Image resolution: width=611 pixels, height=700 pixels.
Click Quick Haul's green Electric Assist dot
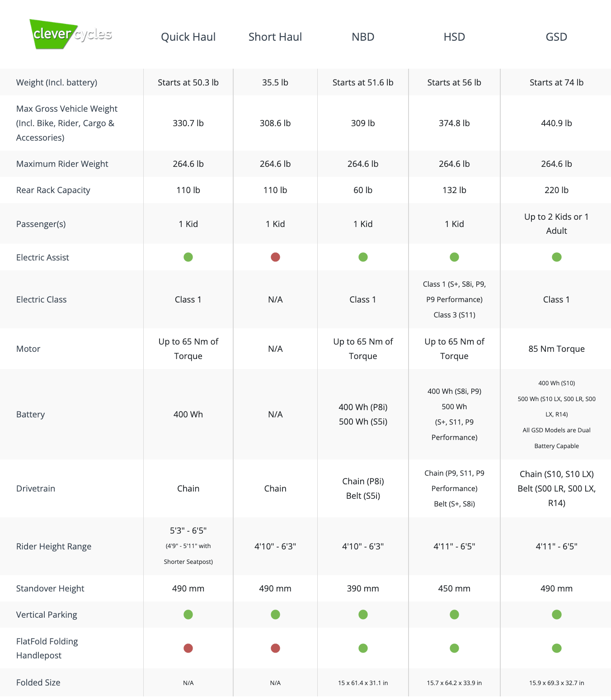click(x=188, y=257)
